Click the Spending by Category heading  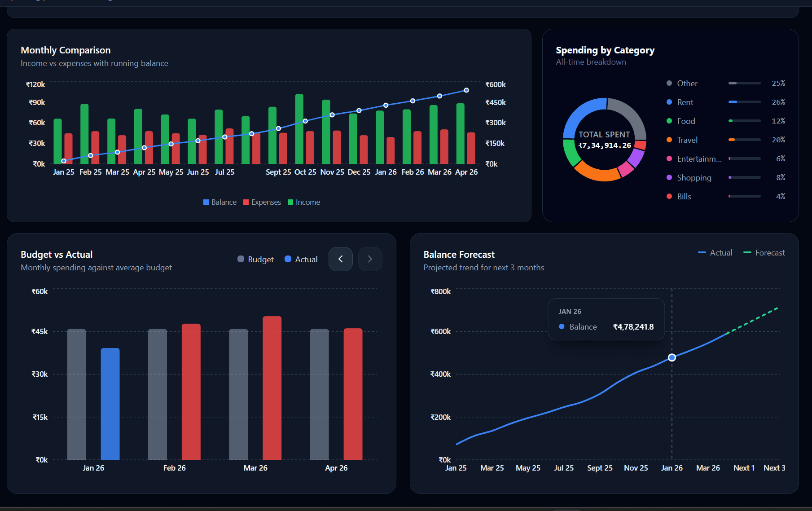coord(605,50)
